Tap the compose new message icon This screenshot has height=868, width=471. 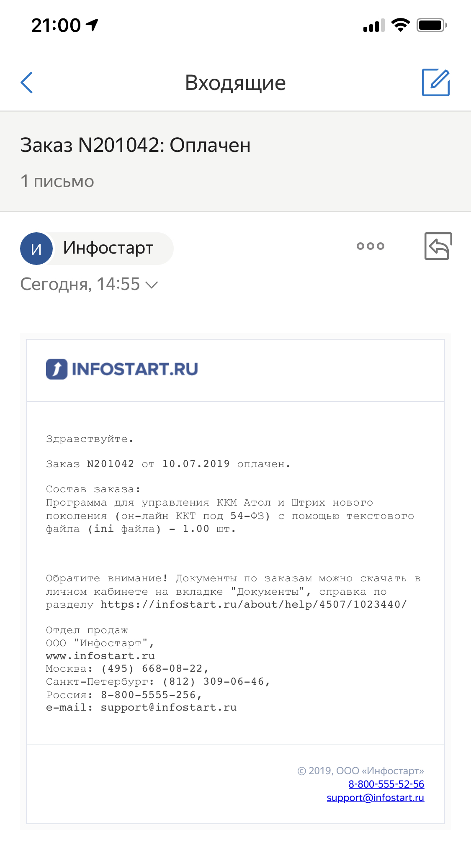coord(435,82)
